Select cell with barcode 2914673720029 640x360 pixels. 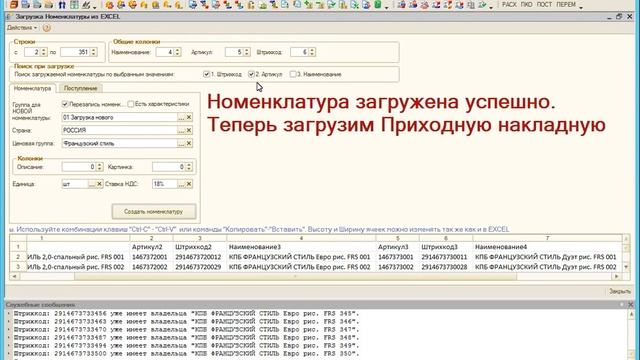coord(200,267)
